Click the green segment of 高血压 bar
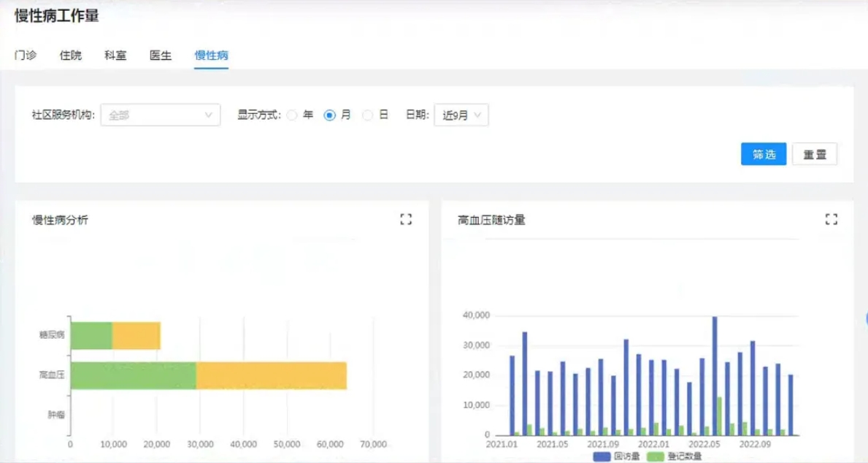The width and height of the screenshot is (868, 463). click(133, 375)
